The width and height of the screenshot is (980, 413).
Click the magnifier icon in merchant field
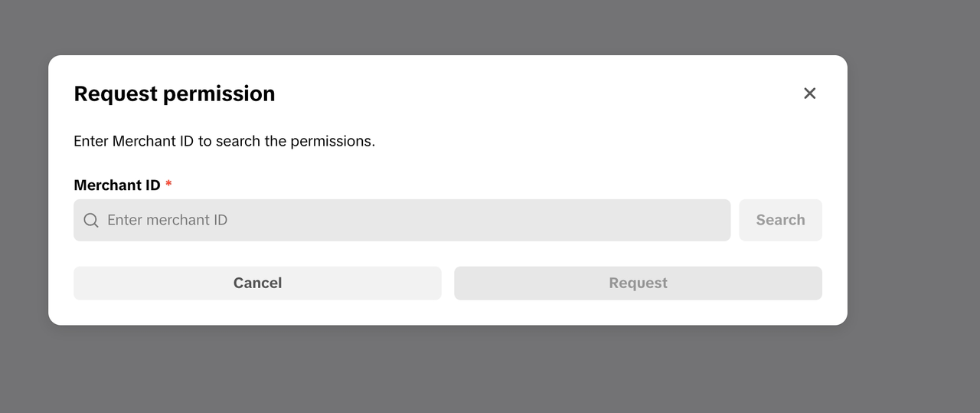91,221
